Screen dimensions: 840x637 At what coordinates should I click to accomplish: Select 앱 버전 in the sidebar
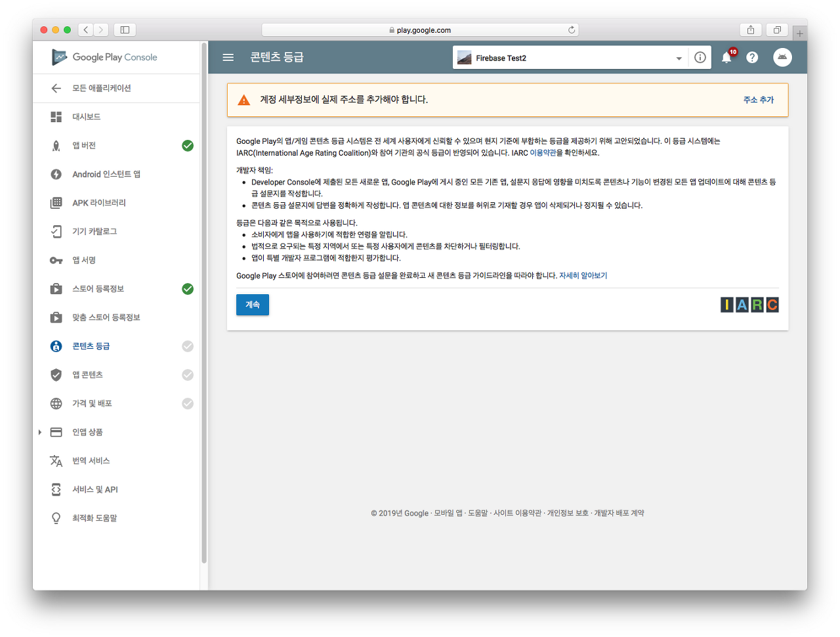[x=84, y=146]
